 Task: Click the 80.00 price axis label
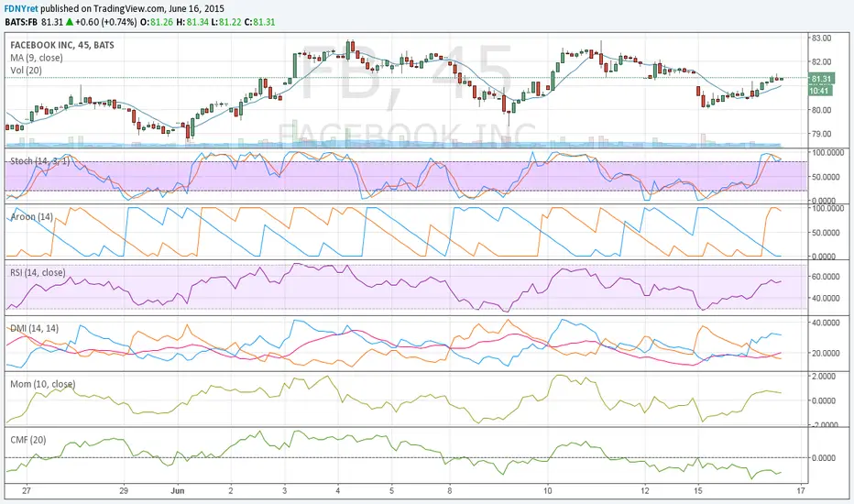pyautogui.click(x=821, y=110)
